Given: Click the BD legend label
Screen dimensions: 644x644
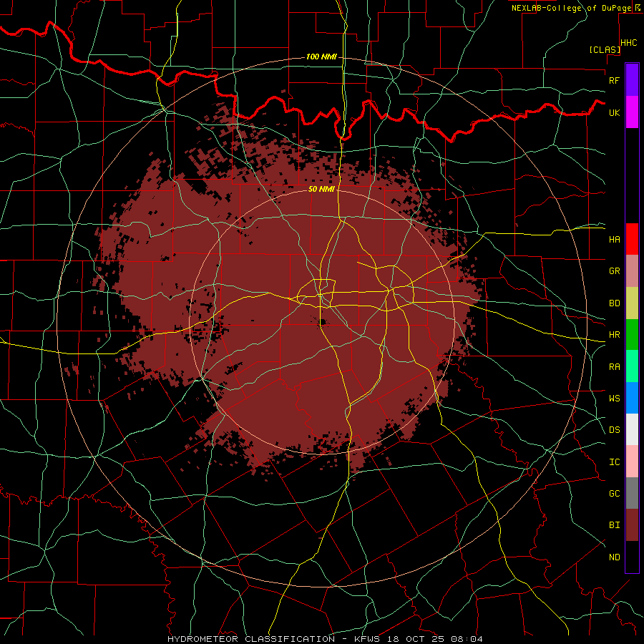Looking at the screenshot, I should click(x=614, y=303).
